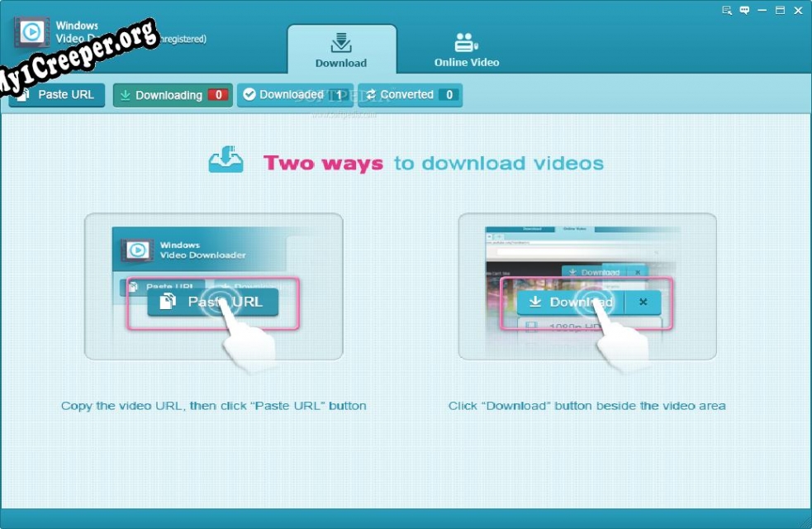Click the checkmark icon in Downloaded
The height and width of the screenshot is (529, 812).
[x=249, y=95]
